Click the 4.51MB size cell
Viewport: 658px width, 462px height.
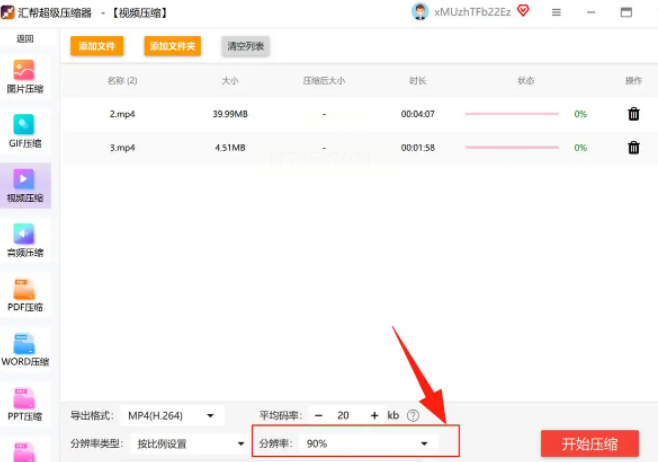point(230,147)
